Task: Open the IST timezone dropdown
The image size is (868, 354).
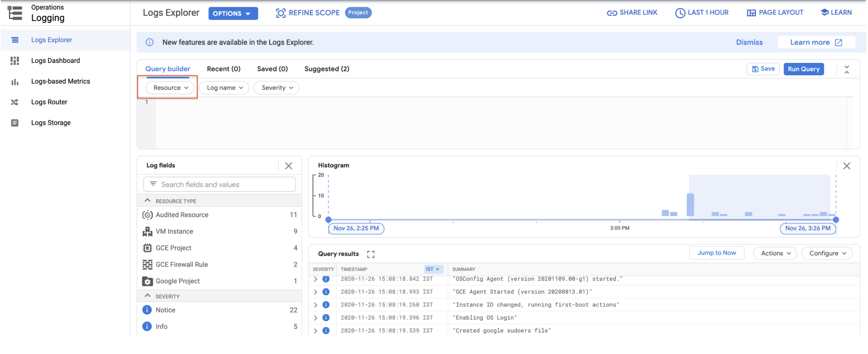Action: [x=433, y=269]
